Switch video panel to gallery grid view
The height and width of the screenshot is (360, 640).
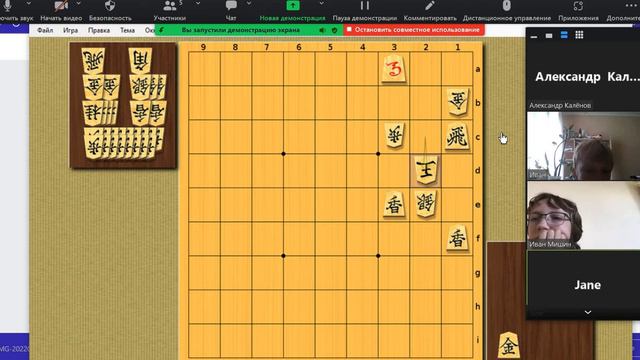click(579, 35)
